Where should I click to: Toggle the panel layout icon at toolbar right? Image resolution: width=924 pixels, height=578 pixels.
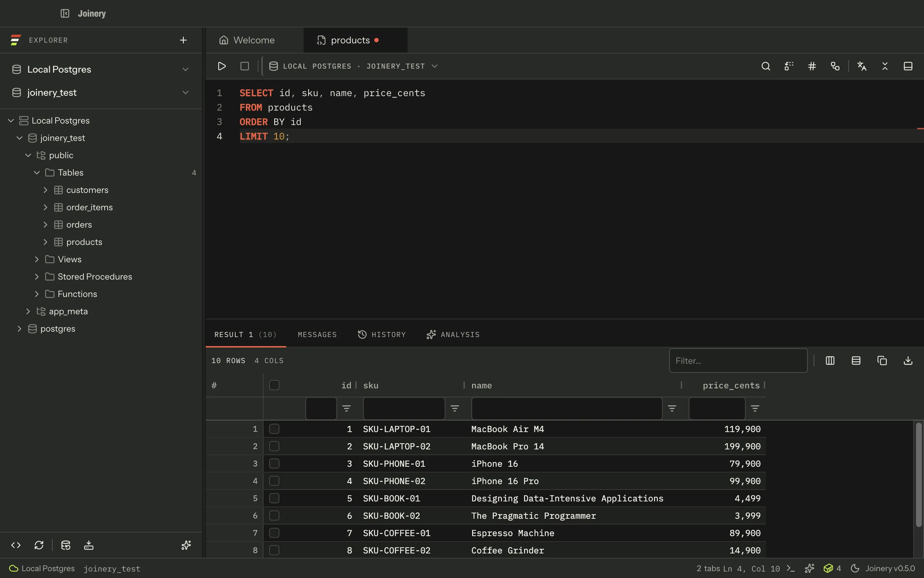(x=908, y=66)
